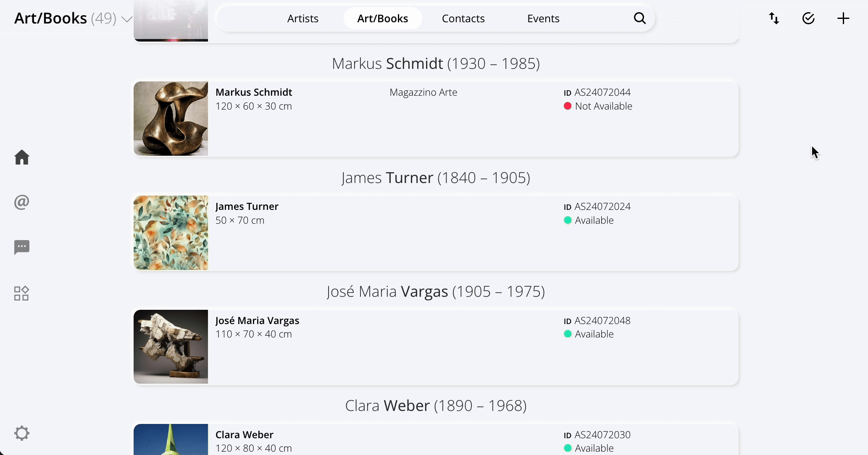Open José Maria Vargas sculpture thumbnail
This screenshot has height=455, width=868.
coord(171,347)
